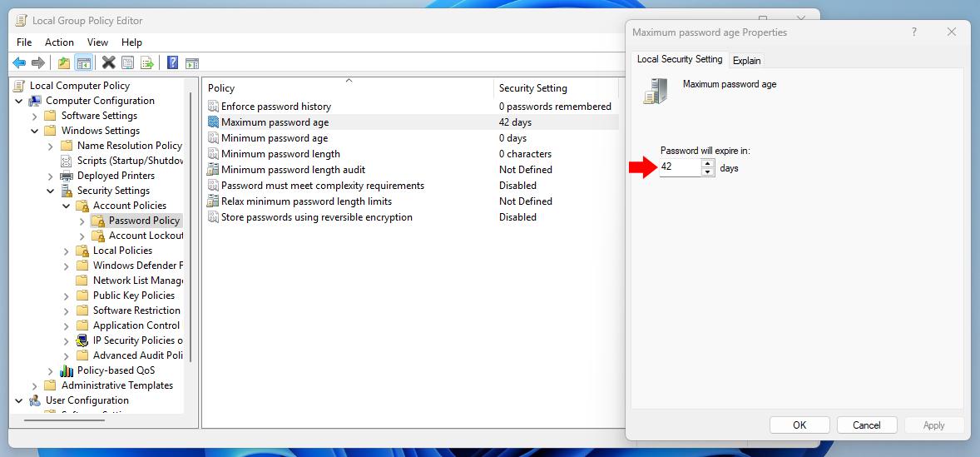The width and height of the screenshot is (980, 457).
Task: Click the Export List toolbar icon
Action: coord(147,62)
